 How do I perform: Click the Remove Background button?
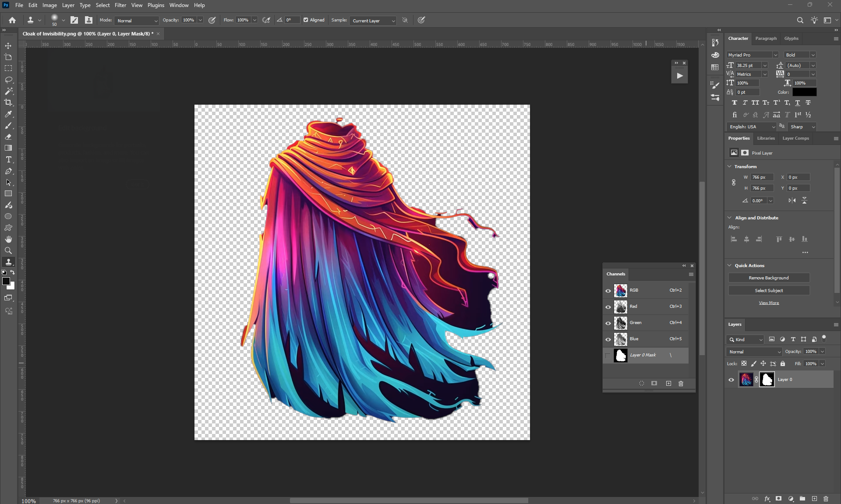768,278
